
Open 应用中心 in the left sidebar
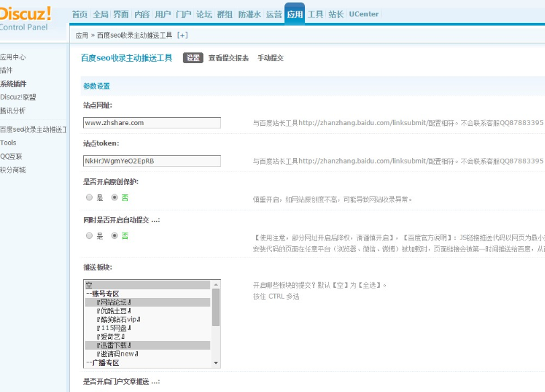point(13,57)
